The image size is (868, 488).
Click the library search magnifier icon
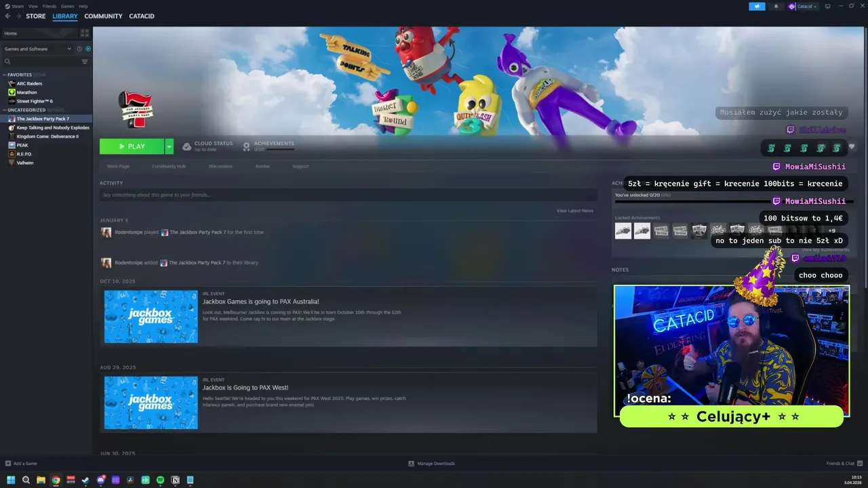[x=7, y=62]
